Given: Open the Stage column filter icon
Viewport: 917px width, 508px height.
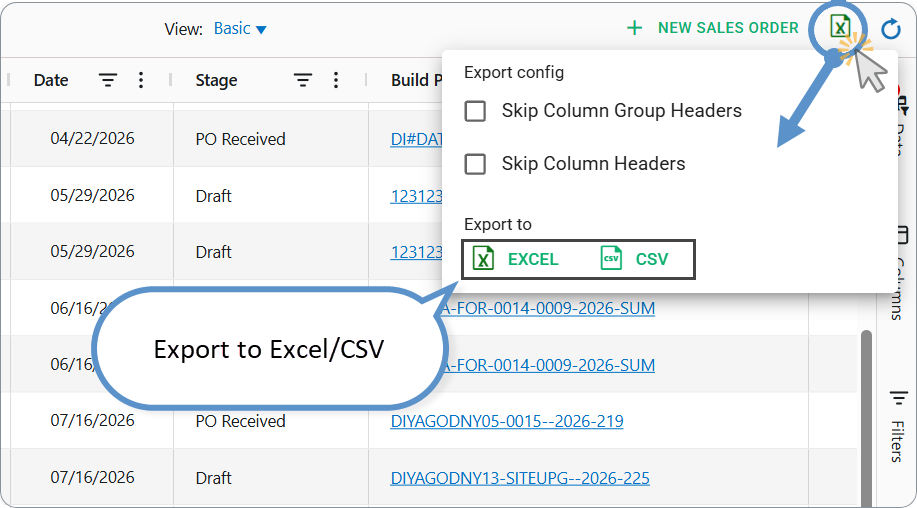Looking at the screenshot, I should tap(302, 80).
